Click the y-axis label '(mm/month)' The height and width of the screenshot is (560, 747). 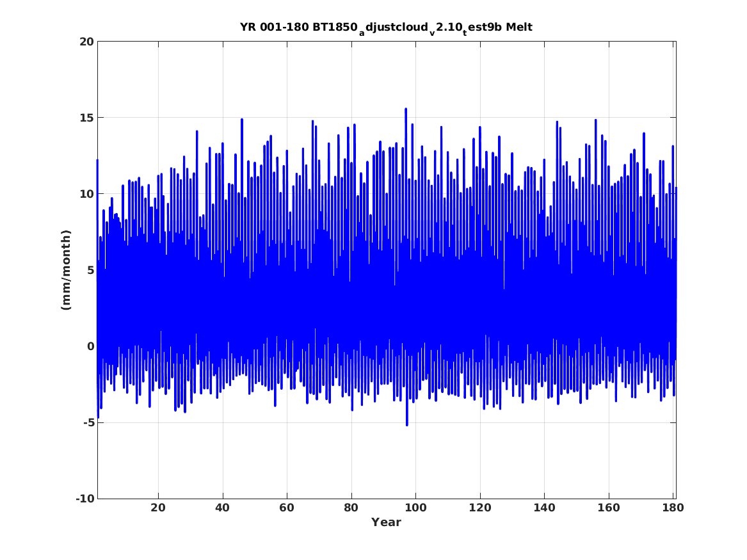(x=66, y=270)
